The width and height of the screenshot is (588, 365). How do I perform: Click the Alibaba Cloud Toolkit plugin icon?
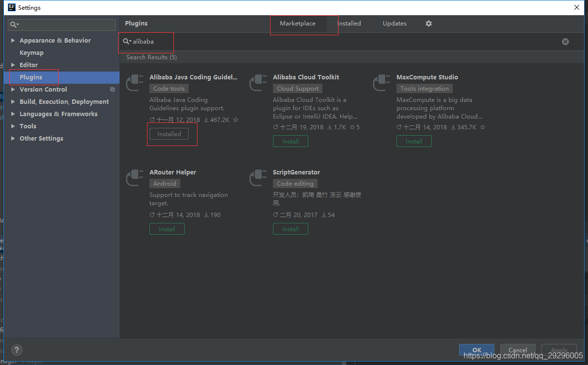point(258,82)
